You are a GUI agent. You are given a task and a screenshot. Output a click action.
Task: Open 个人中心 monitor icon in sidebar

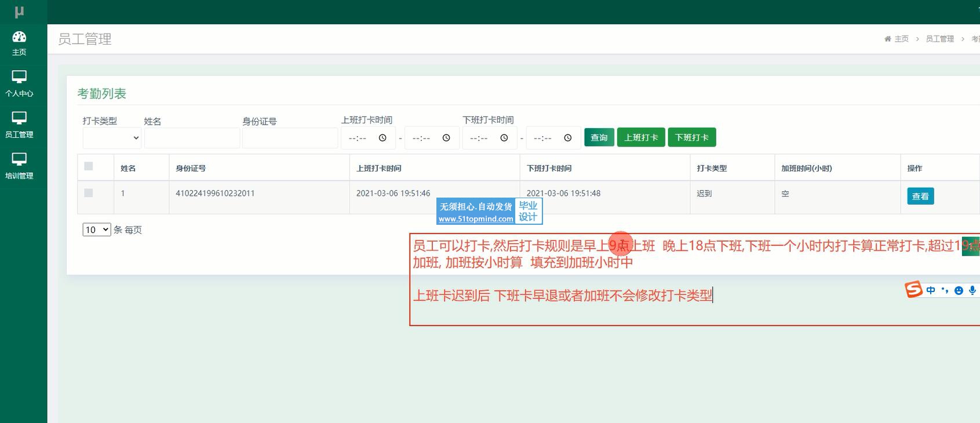tap(19, 77)
